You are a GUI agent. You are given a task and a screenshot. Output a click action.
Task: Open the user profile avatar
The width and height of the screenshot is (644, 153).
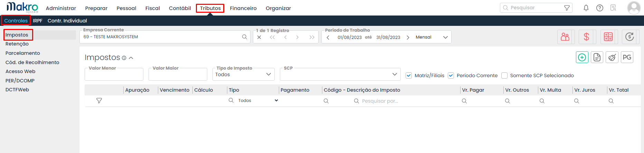pos(634,8)
